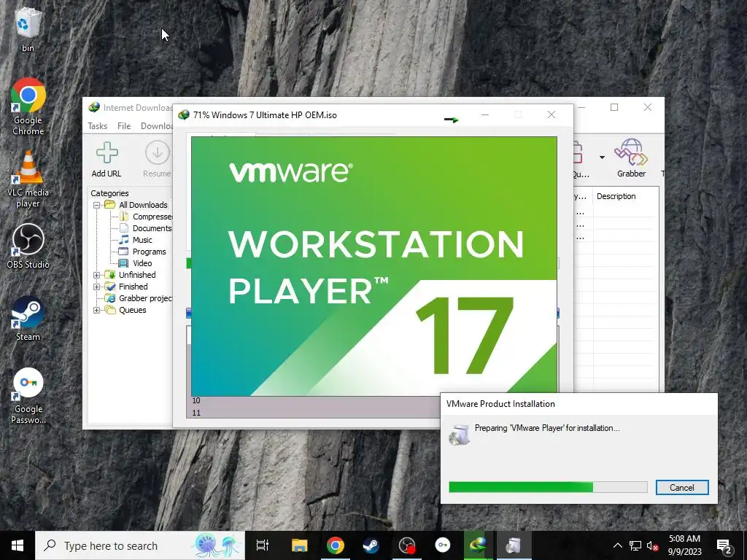Show hidden system tray icons
Screen dimensions: 747x560
coord(617,545)
